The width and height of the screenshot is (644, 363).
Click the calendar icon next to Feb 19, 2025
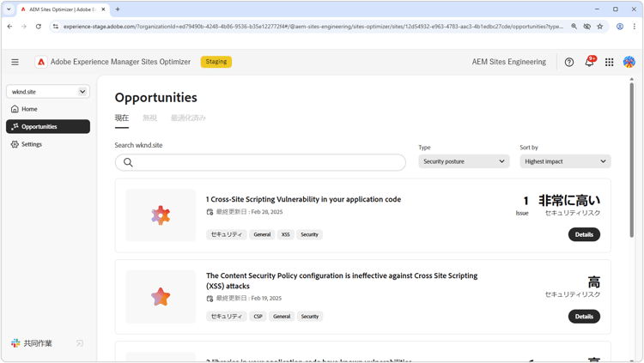click(210, 298)
